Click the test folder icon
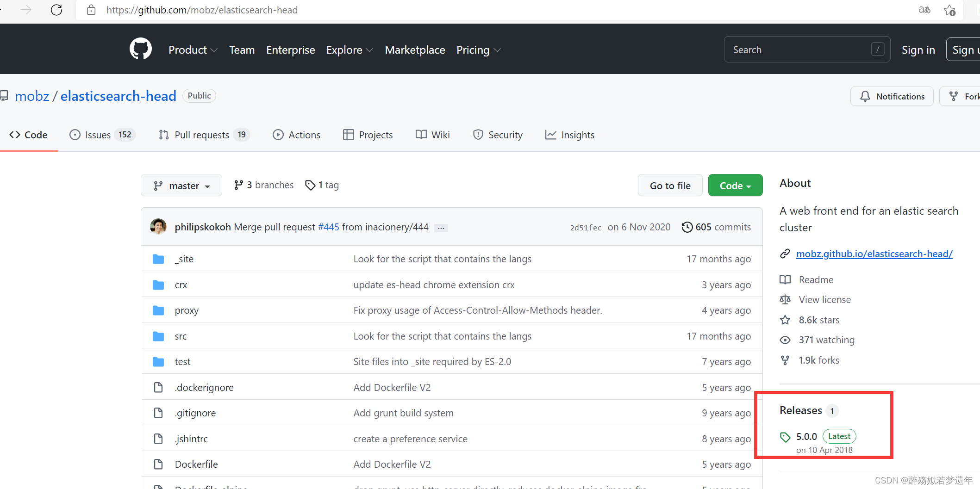 coord(158,362)
